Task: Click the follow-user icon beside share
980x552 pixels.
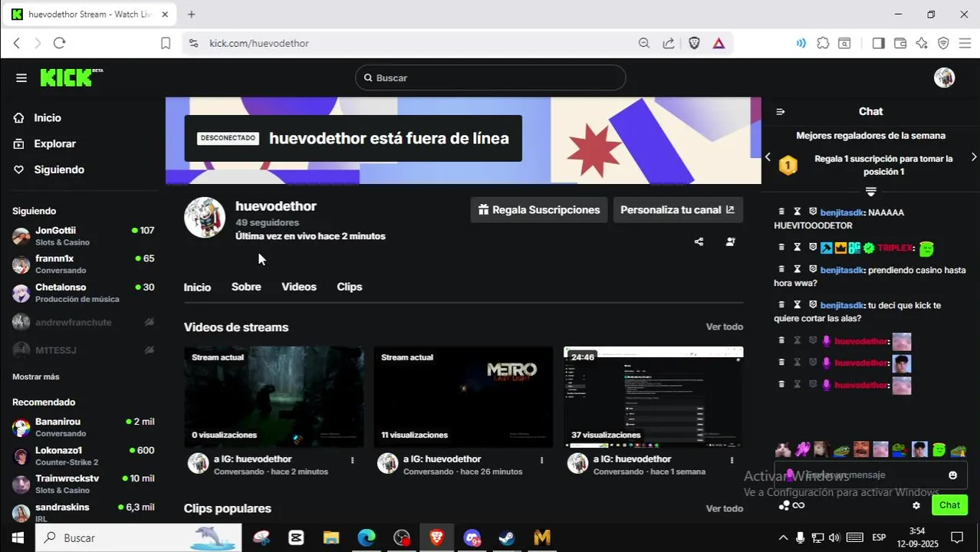Action: coord(731,242)
